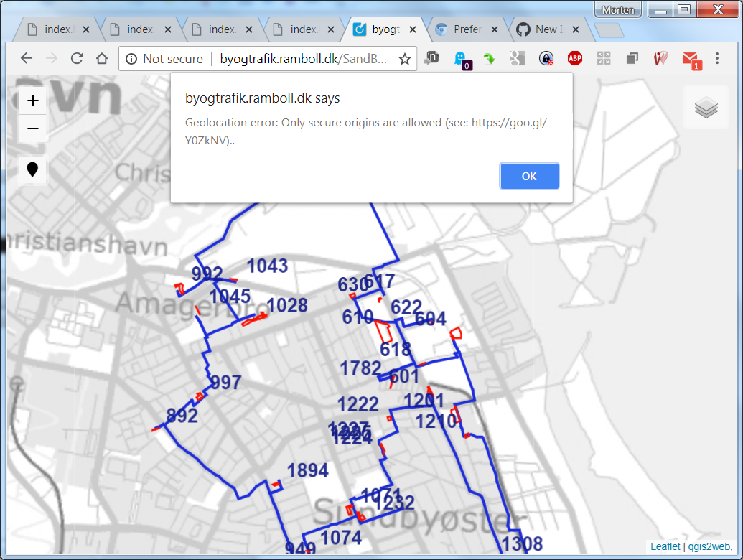Check the red mail notification extension
This screenshot has width=743, height=560.
pyautogui.click(x=691, y=58)
